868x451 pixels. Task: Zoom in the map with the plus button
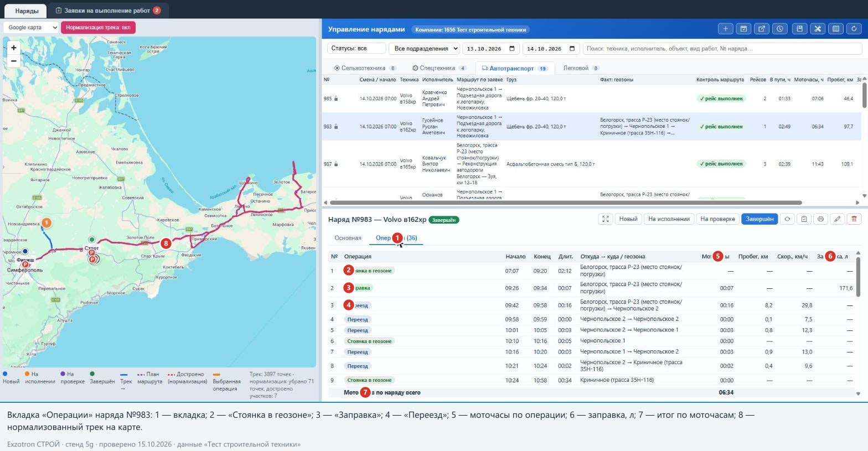(14, 48)
